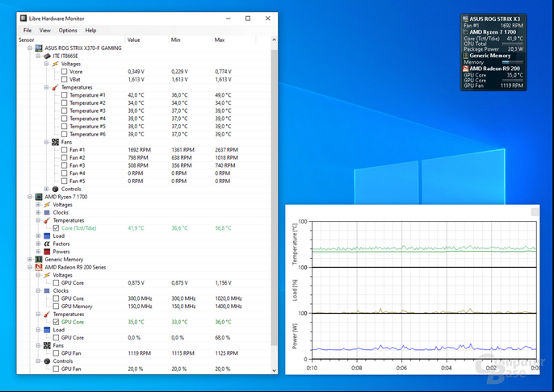Click the Radeon Temperatures thermometer icon
The image size is (554, 392).
click(x=47, y=314)
